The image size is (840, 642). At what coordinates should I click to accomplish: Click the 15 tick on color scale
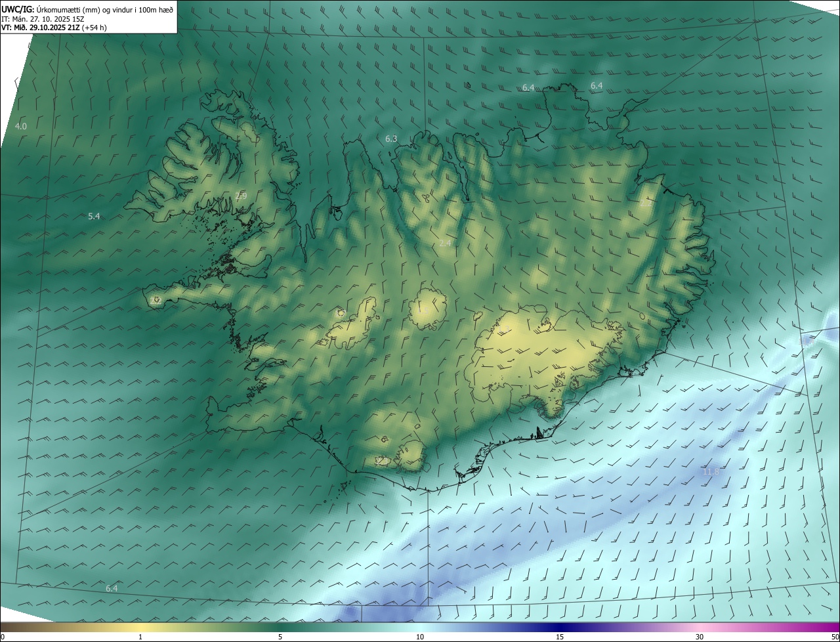[560, 637]
